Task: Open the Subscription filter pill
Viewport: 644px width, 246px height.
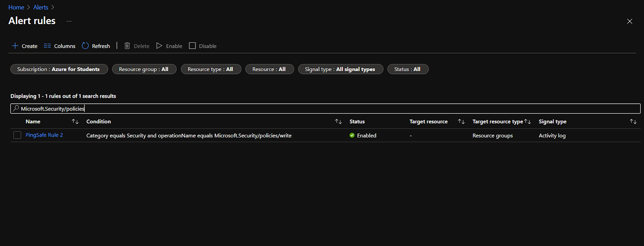Action: click(59, 69)
